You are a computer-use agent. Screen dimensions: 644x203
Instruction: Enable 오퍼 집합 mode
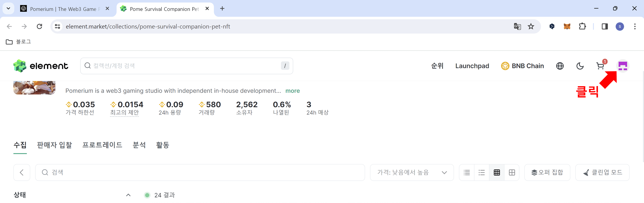click(547, 172)
